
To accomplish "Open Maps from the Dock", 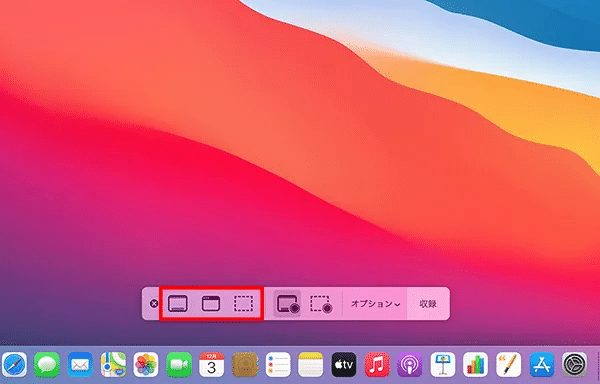I will (x=113, y=364).
